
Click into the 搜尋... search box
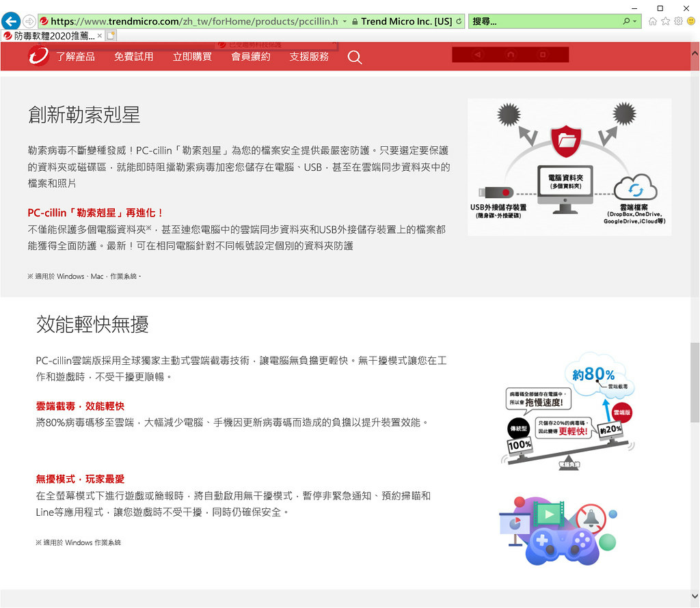click(545, 21)
